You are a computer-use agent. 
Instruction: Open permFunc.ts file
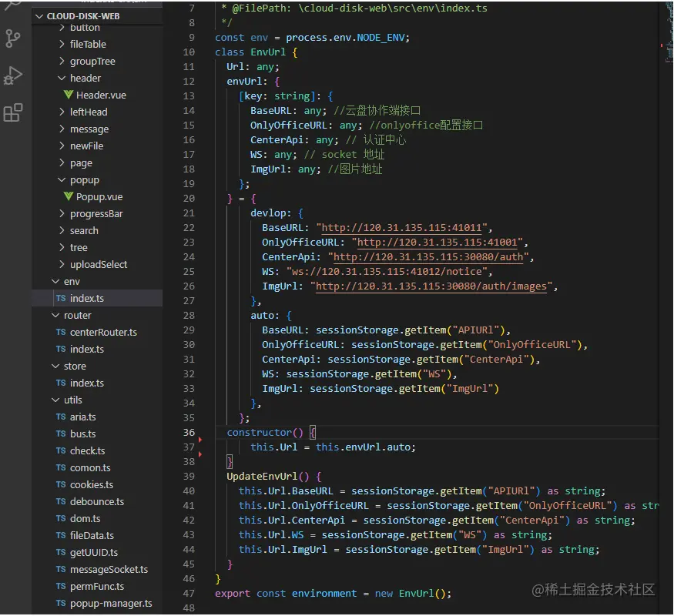click(x=97, y=587)
